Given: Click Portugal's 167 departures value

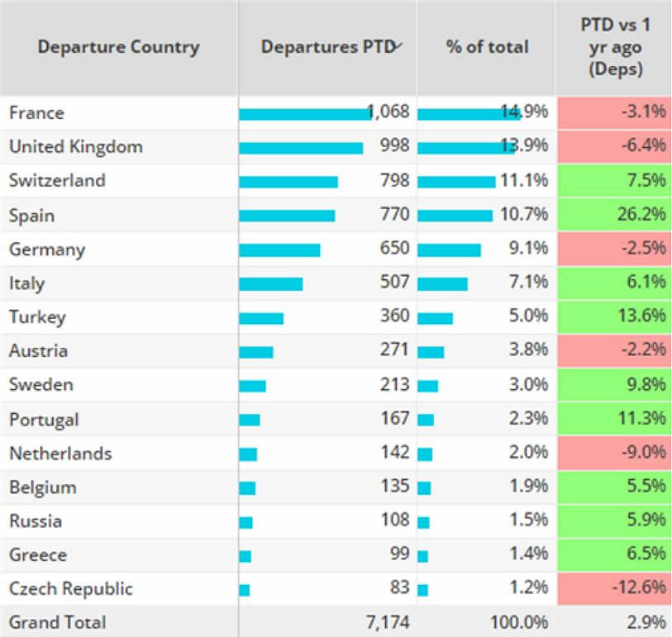Looking at the screenshot, I should (x=394, y=419).
